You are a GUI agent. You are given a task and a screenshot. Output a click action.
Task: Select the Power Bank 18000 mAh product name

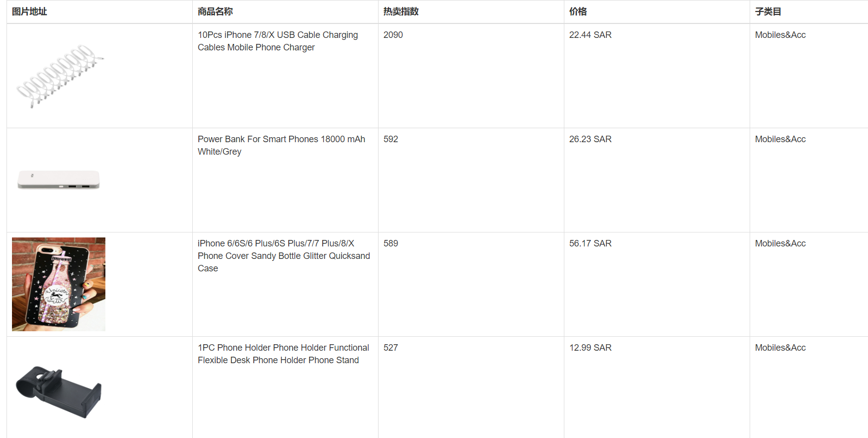pyautogui.click(x=281, y=145)
